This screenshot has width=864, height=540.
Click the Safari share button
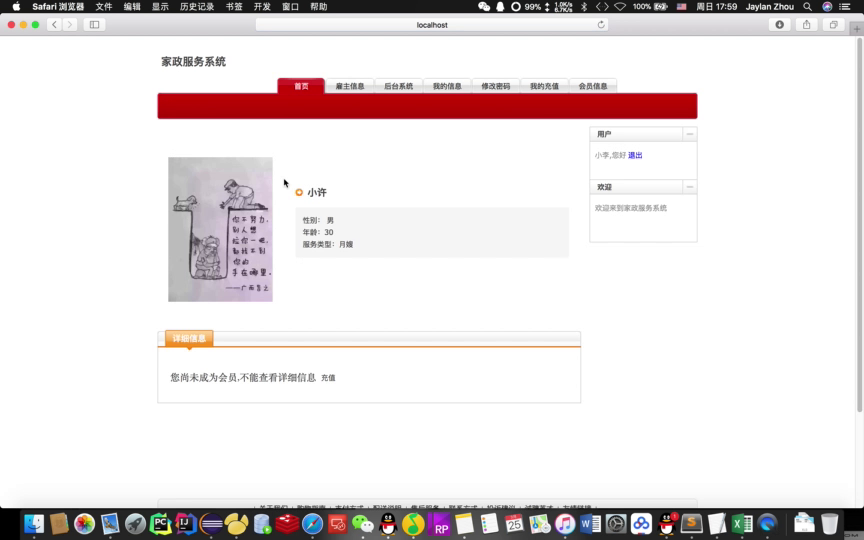point(806,24)
